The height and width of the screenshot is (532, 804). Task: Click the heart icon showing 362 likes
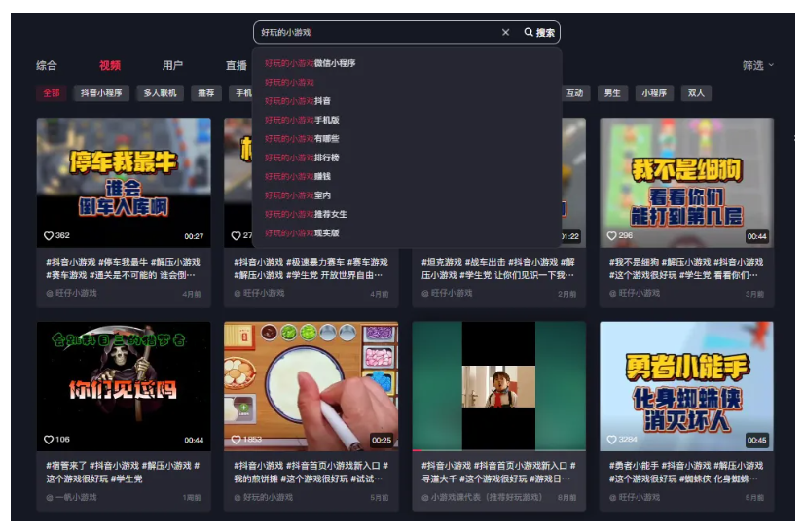[x=50, y=236]
